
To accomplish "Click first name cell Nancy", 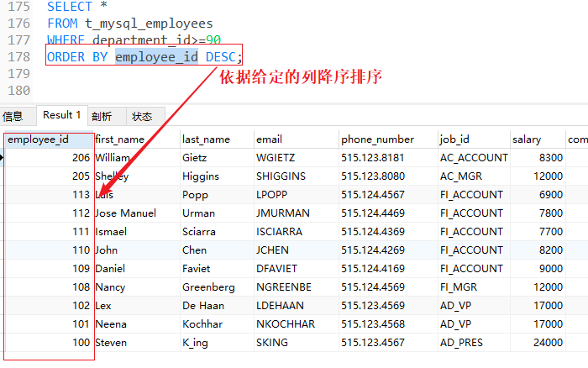I will tap(136, 287).
